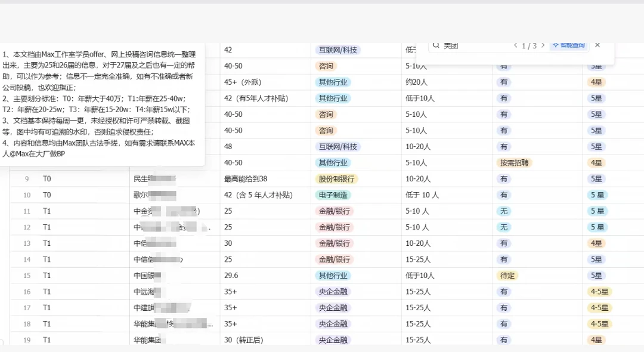This screenshot has height=352, width=644.
Task: Click the 央企金融 tag in row 19
Action: tap(333, 339)
